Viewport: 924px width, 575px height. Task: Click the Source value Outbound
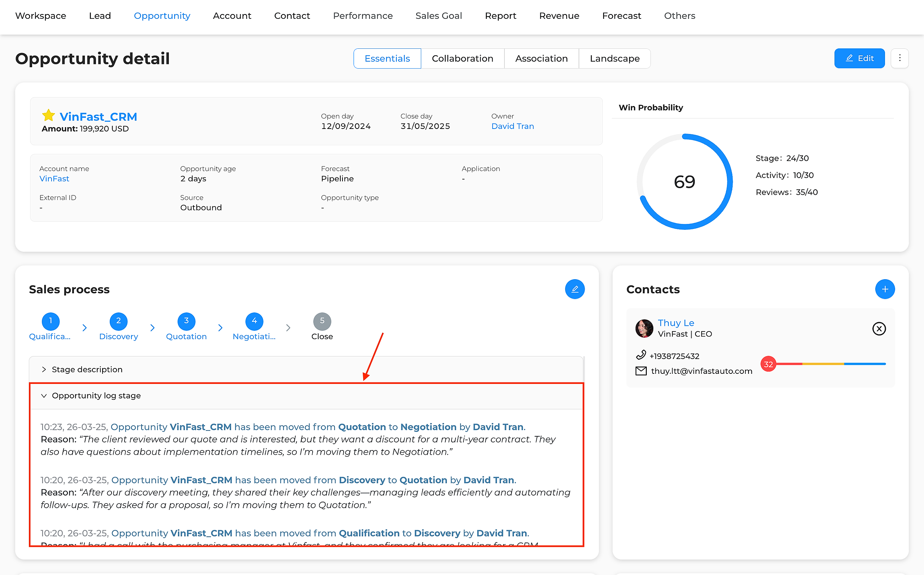pyautogui.click(x=201, y=208)
